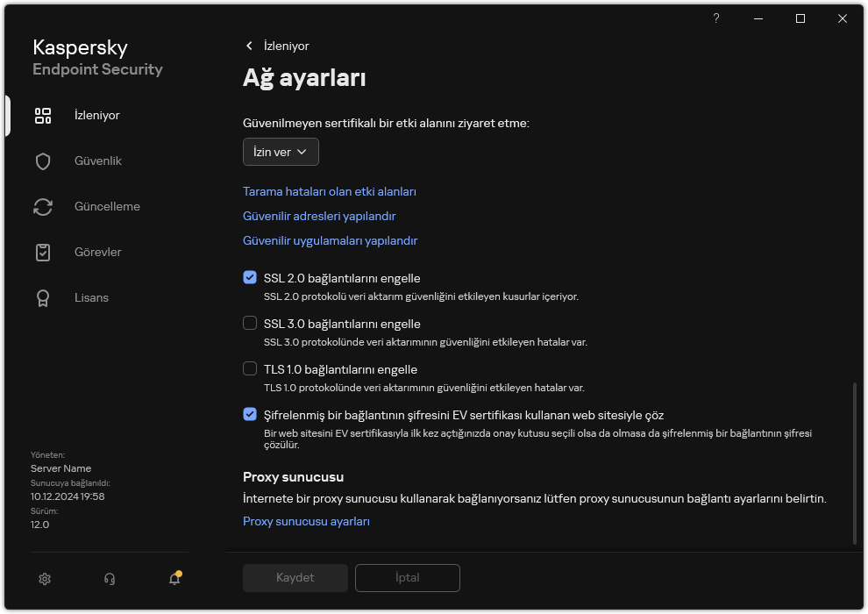Viewport: 868px width, 614px height.
Task: Open the Güvenlik section
Action: click(x=98, y=161)
